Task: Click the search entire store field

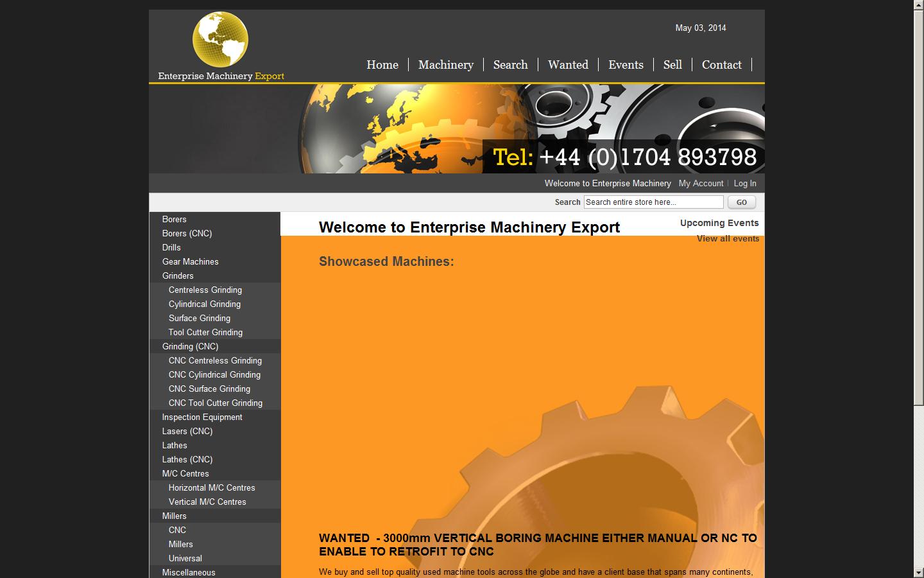Action: (653, 202)
